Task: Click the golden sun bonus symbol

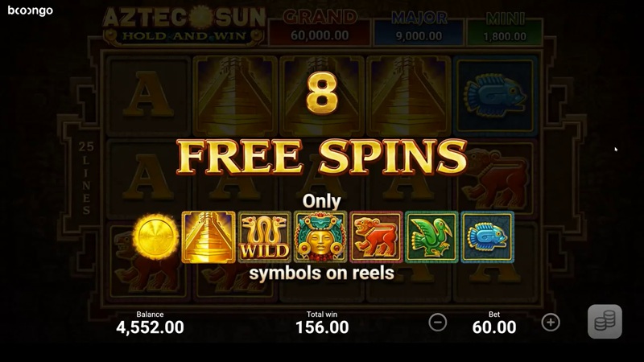Action: point(155,237)
